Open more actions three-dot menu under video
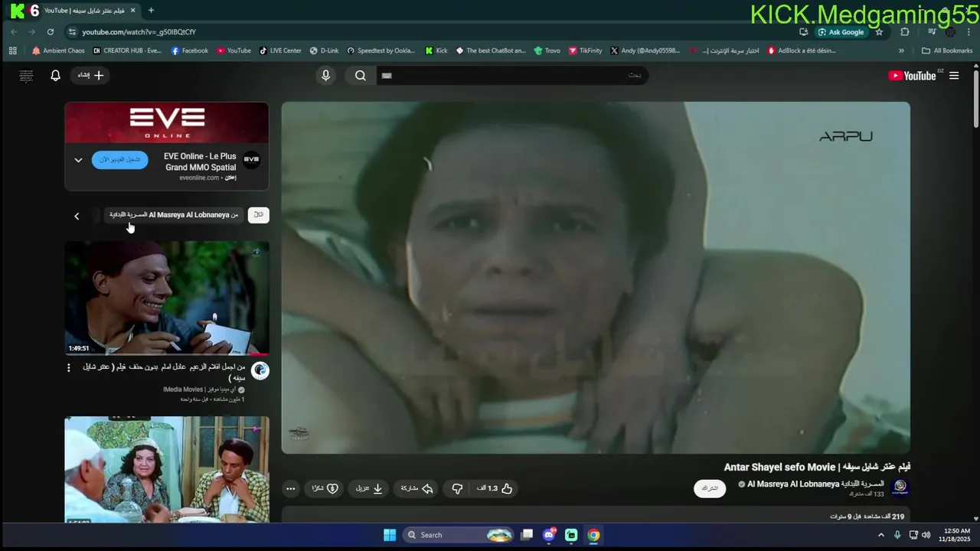The height and width of the screenshot is (551, 980). point(290,488)
